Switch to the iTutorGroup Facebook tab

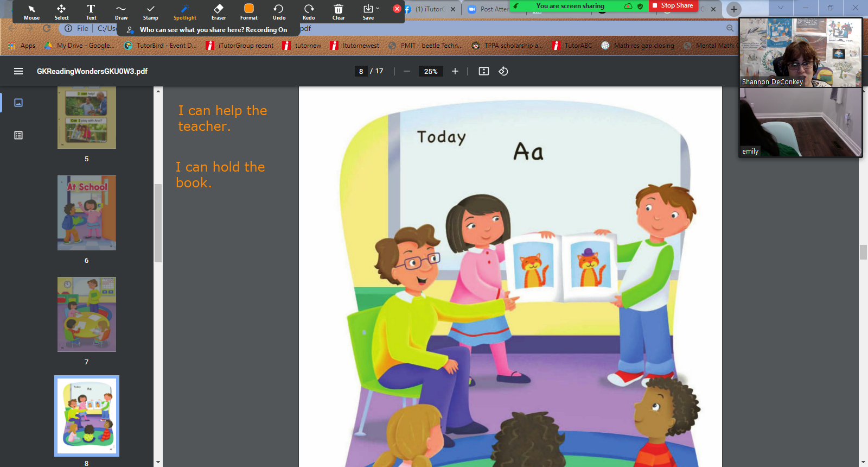(430, 9)
